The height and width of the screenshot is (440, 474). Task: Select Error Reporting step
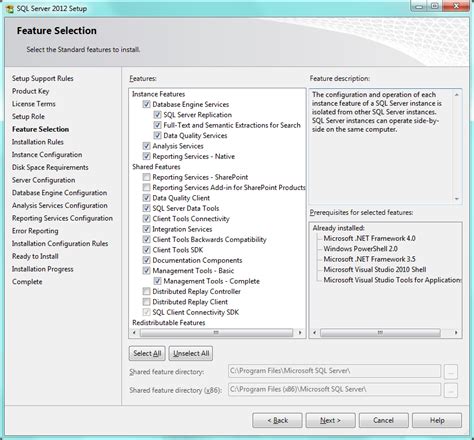pyautogui.click(x=35, y=231)
